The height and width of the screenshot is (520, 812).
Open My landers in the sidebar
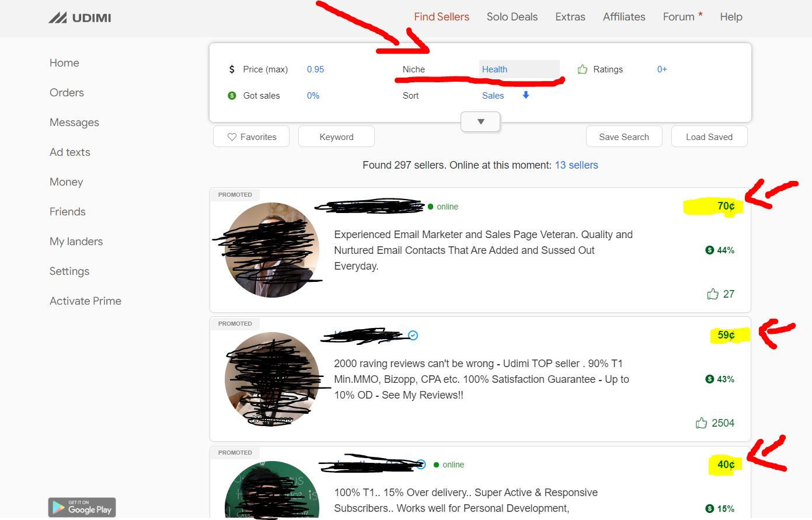point(76,242)
